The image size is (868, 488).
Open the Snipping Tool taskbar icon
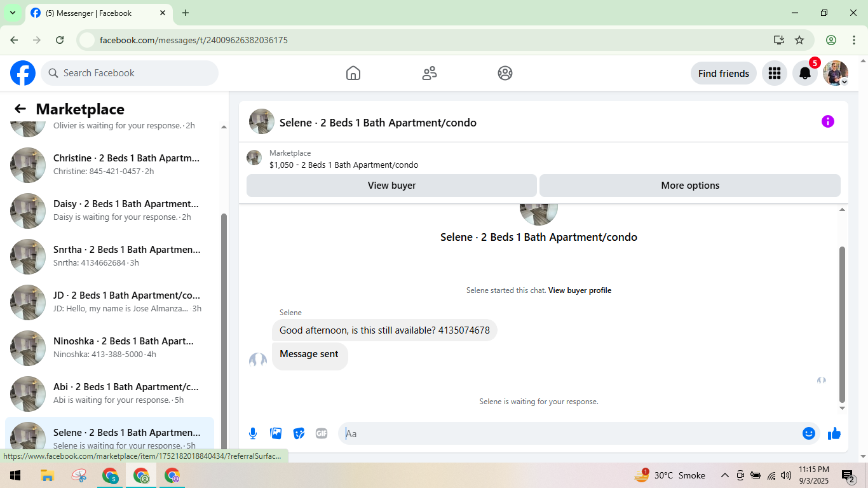click(79, 475)
